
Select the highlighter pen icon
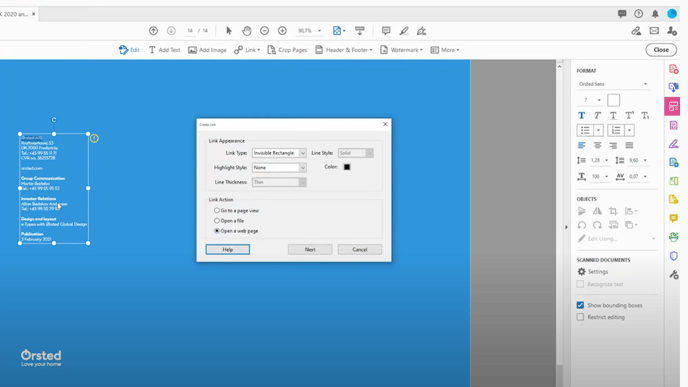pyautogui.click(x=404, y=31)
